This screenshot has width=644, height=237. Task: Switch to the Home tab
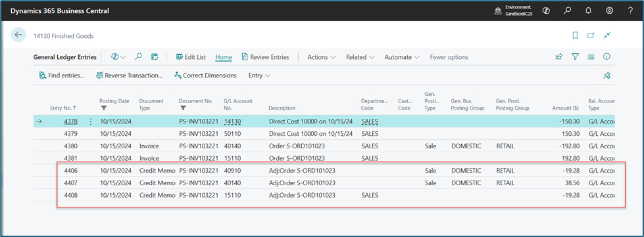(224, 57)
